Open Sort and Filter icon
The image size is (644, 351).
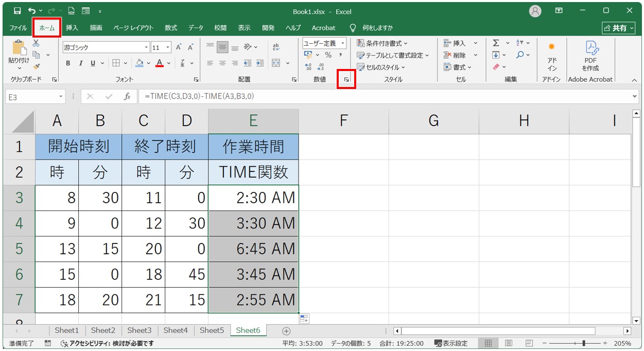520,43
